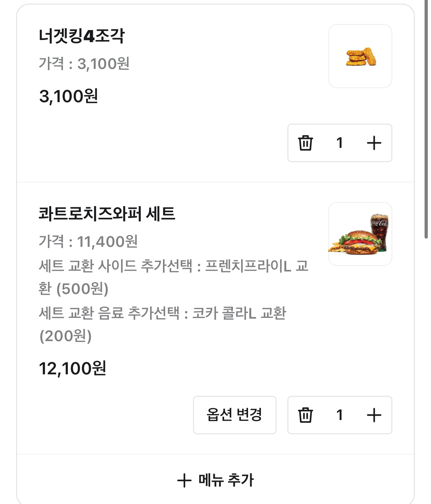Delete the 너겟킹4조각 item with trash icon

pos(306,143)
